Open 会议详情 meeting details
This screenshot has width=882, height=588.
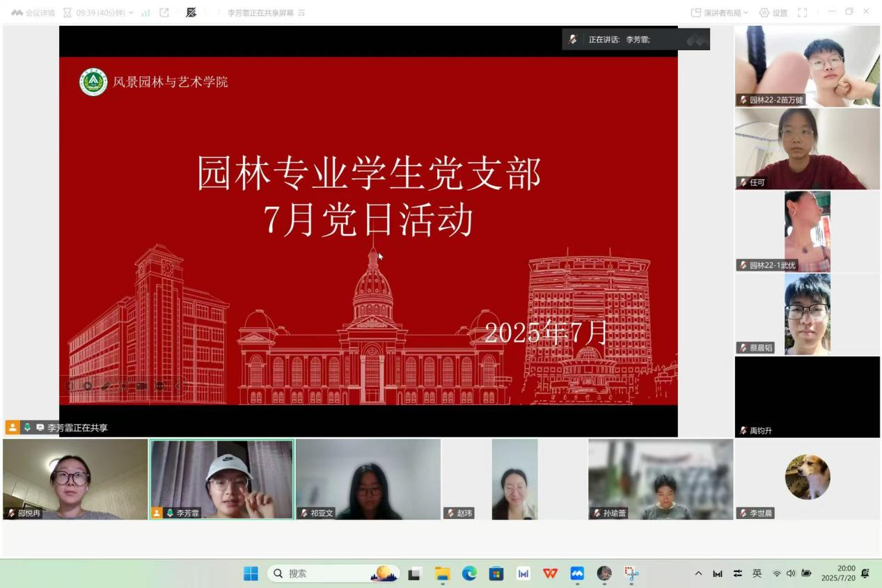click(x=33, y=13)
